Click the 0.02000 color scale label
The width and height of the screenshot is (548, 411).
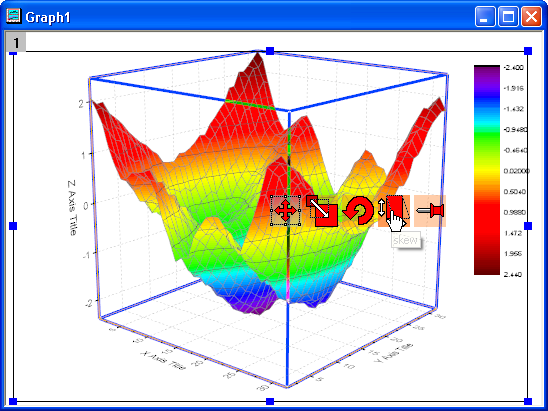click(x=517, y=171)
